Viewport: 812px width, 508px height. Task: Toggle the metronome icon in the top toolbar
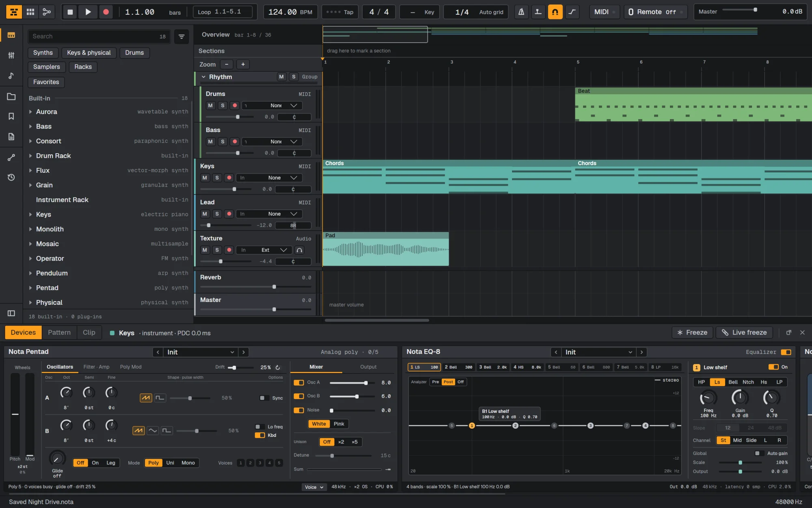(521, 12)
